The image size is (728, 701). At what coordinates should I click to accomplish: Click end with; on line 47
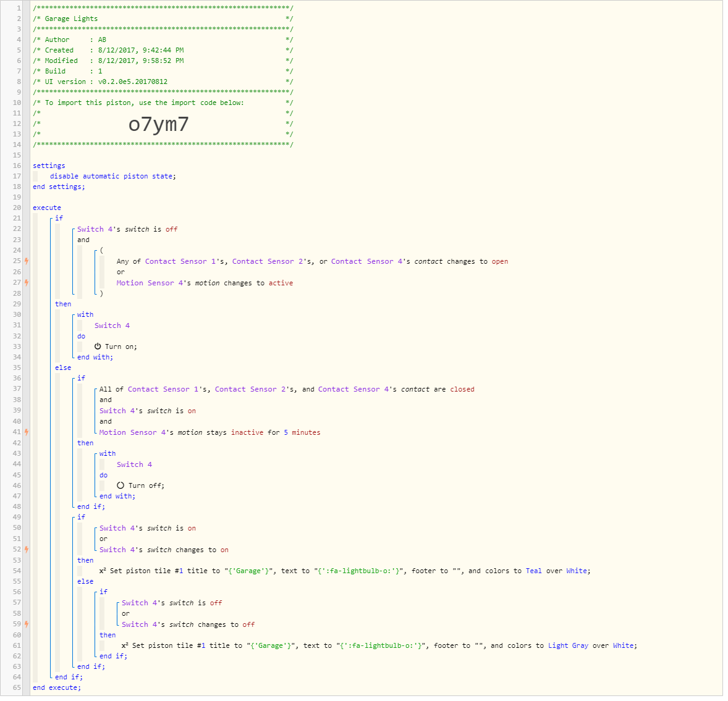(117, 498)
